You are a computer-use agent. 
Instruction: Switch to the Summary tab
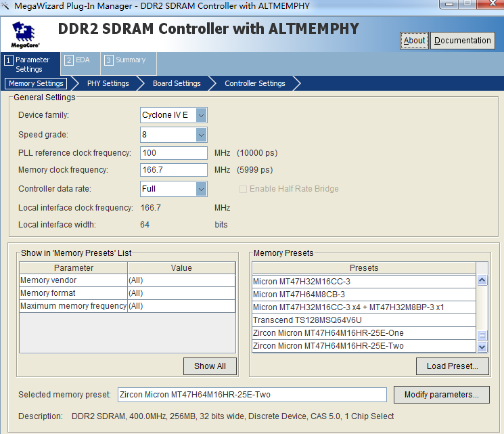point(129,64)
